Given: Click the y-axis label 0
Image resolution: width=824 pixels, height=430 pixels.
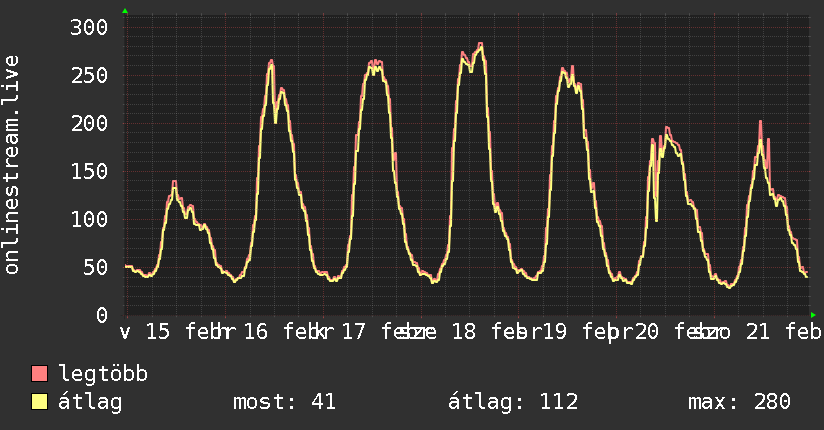Looking at the screenshot, I should point(102,315).
